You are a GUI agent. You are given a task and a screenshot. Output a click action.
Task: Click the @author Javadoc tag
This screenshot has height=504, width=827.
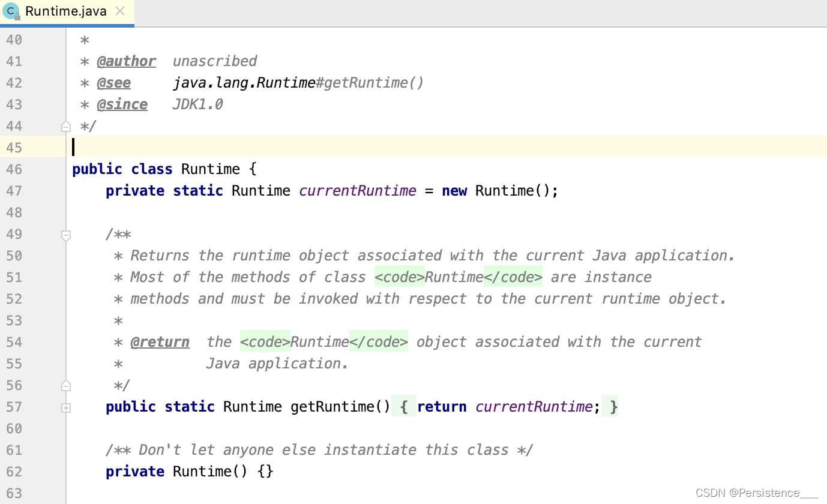click(x=127, y=61)
